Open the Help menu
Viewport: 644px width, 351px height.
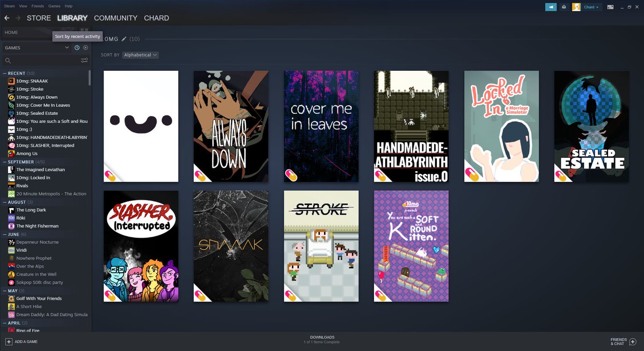click(x=69, y=6)
